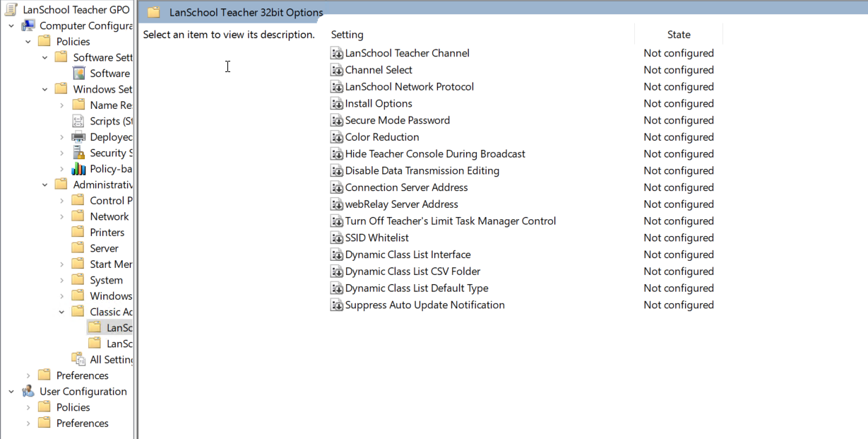Click the LanSchool Teacher GPO root icon
868x439 pixels.
(11, 10)
